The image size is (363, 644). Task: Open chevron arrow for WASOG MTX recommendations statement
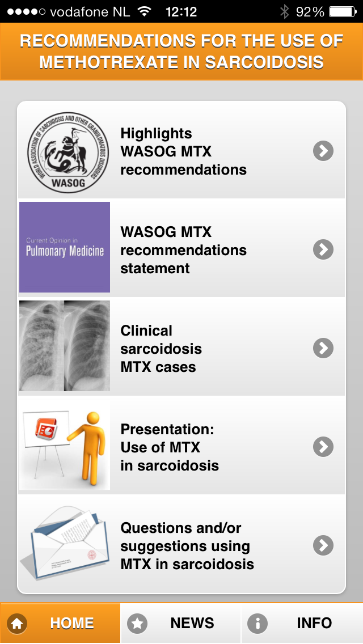pos(323,249)
